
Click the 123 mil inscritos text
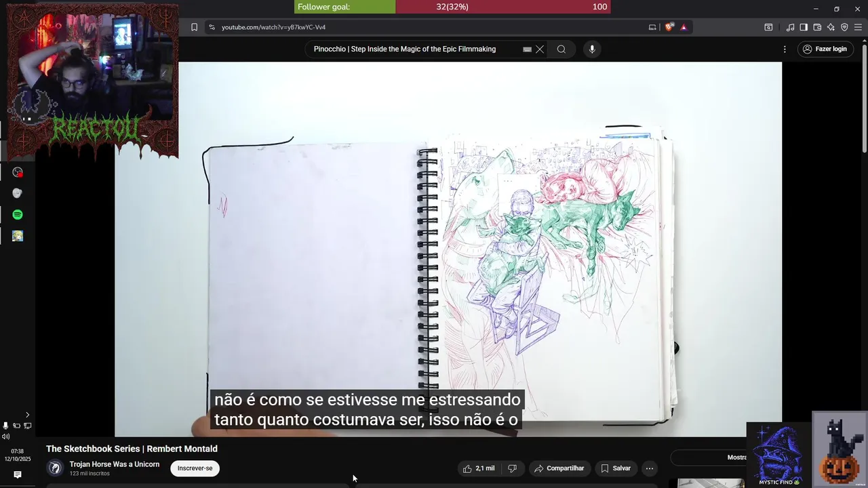(90, 474)
